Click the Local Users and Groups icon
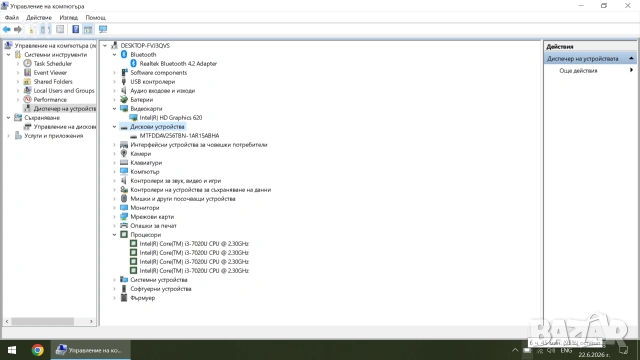 click(x=27, y=91)
